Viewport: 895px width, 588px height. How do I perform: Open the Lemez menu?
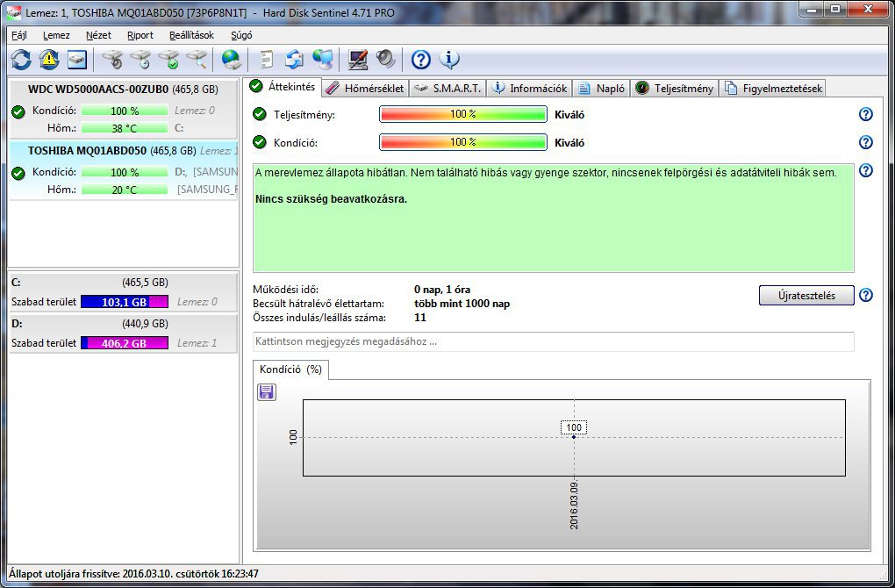coord(56,35)
